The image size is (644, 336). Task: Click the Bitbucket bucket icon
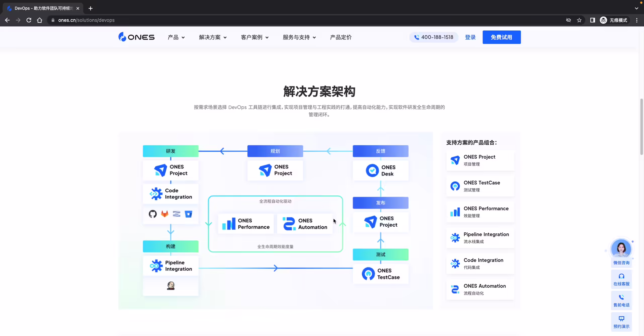(x=188, y=214)
